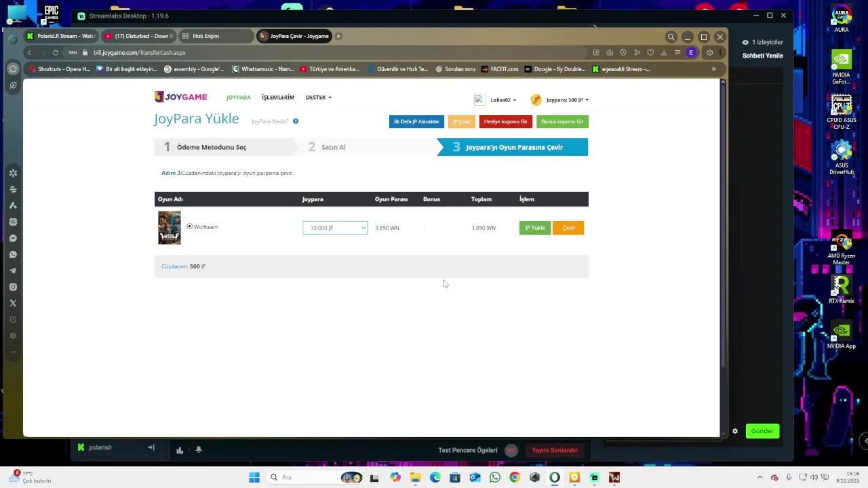
Task: Click Hediye kuponu Gir button
Action: pos(506,121)
